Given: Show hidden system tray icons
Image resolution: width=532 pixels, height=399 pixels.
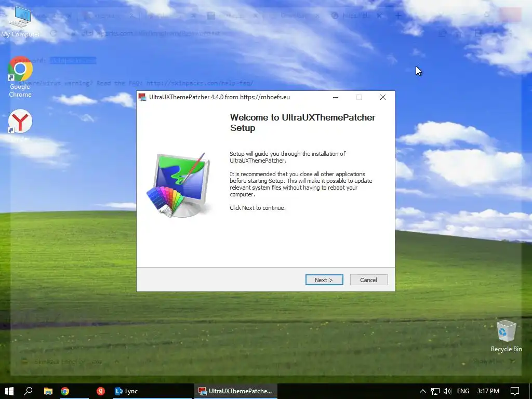Looking at the screenshot, I should (x=423, y=391).
